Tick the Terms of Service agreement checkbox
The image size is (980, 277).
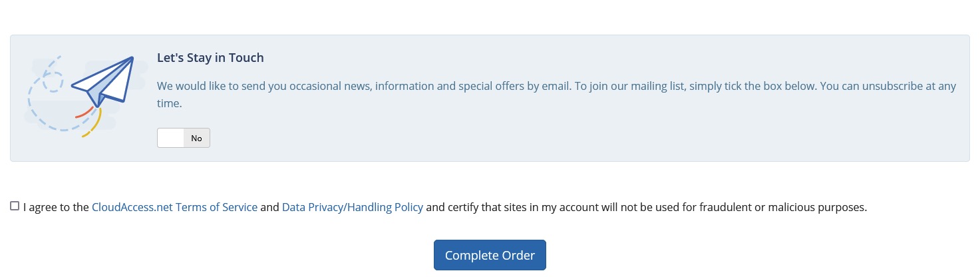(15, 206)
